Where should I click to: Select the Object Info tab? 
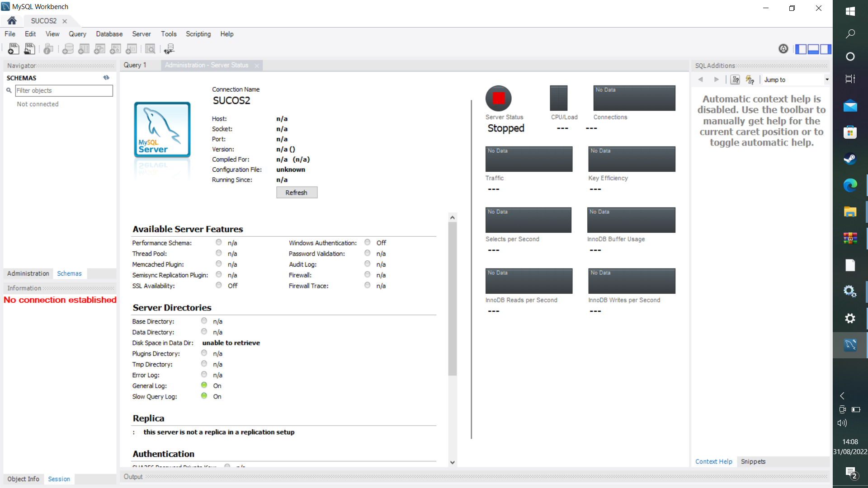[23, 479]
